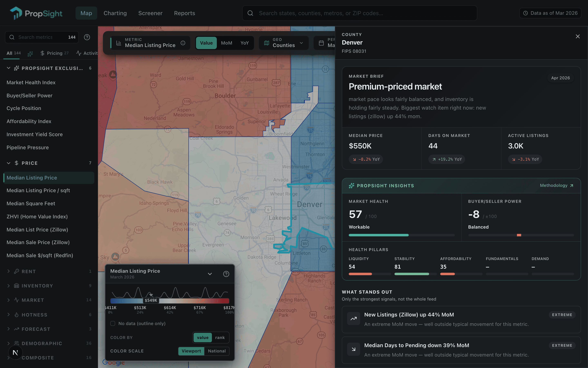Click the dollar icon of the Price category

pyautogui.click(x=17, y=163)
